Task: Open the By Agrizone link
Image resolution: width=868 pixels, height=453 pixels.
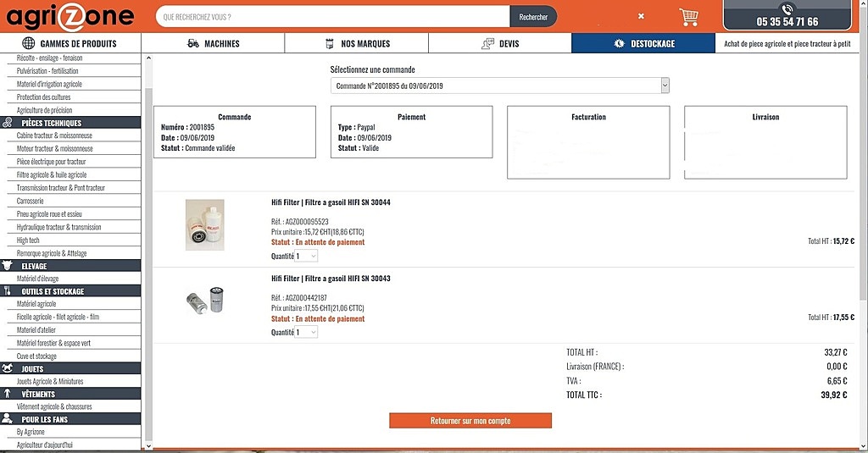Action: (31, 432)
